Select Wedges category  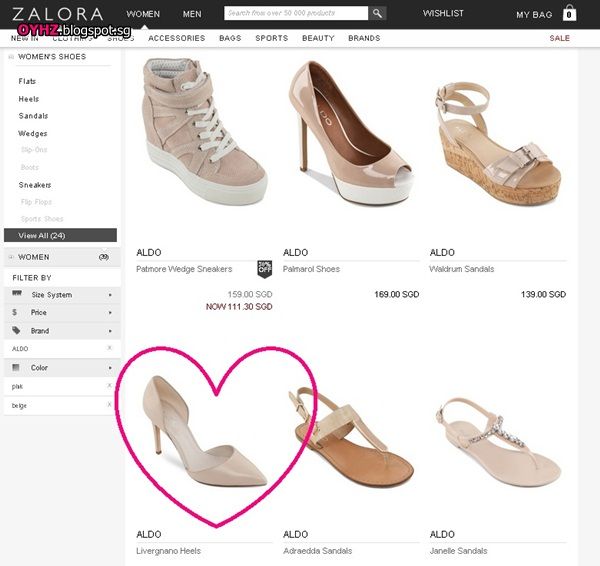tap(33, 134)
